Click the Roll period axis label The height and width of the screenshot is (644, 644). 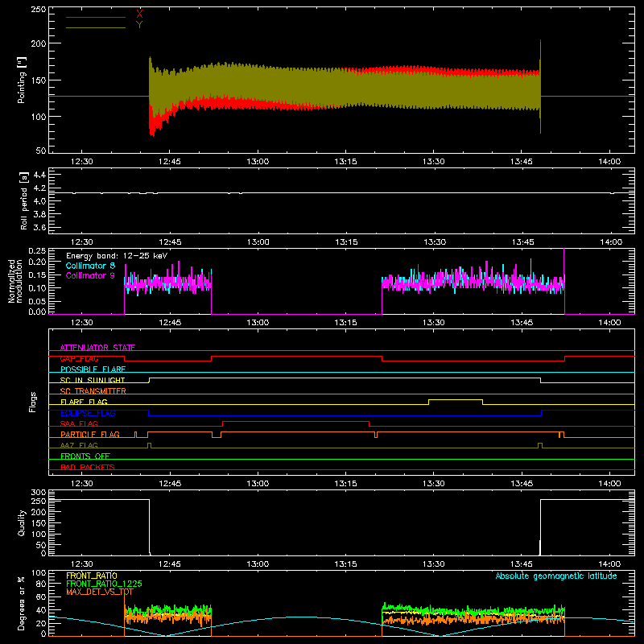click(x=24, y=200)
